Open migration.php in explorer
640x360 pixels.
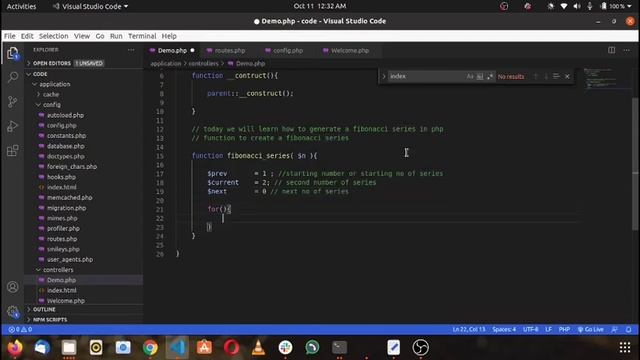click(67, 208)
